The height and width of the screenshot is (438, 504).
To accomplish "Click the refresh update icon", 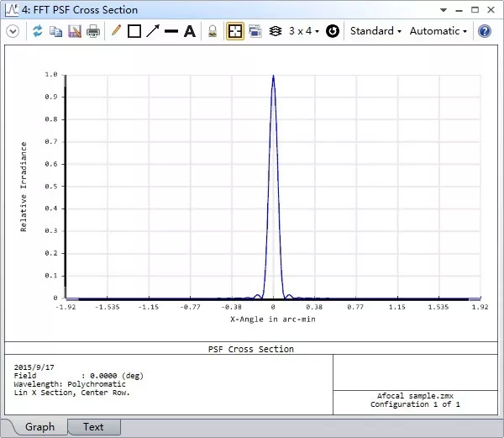I will pyautogui.click(x=37, y=31).
